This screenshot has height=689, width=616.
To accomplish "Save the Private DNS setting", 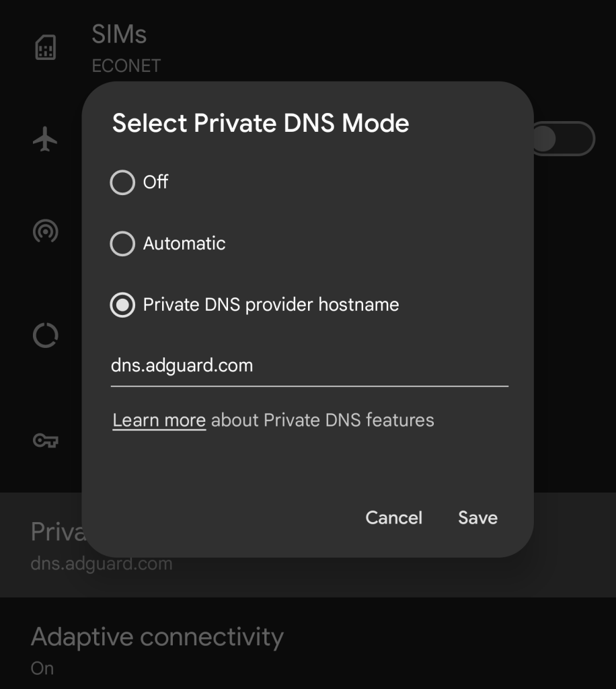I will [477, 517].
